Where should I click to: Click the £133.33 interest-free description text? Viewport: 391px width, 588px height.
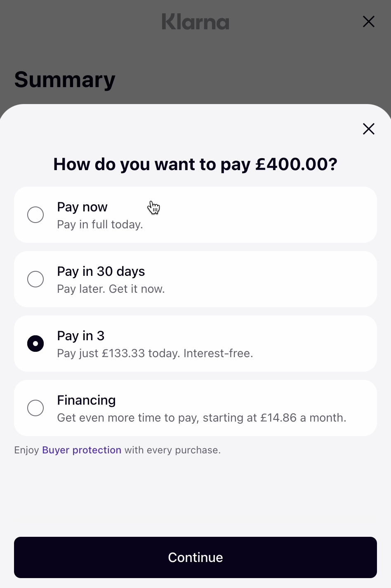[155, 353]
